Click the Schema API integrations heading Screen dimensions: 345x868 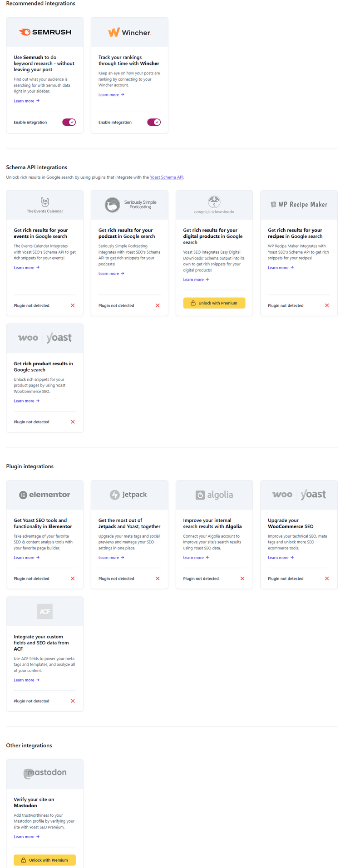pos(37,167)
